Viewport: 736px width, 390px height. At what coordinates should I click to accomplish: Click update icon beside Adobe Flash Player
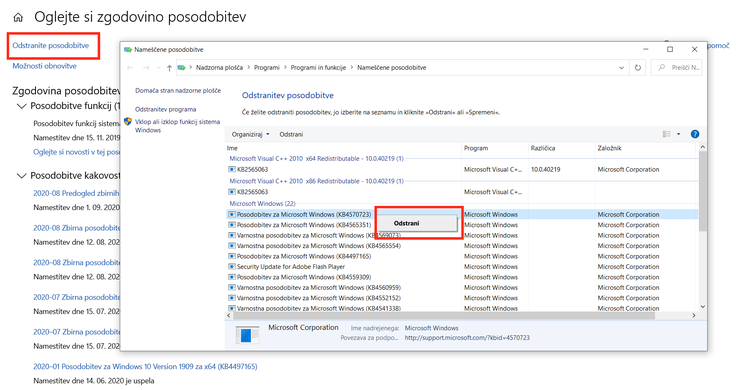[x=231, y=267]
